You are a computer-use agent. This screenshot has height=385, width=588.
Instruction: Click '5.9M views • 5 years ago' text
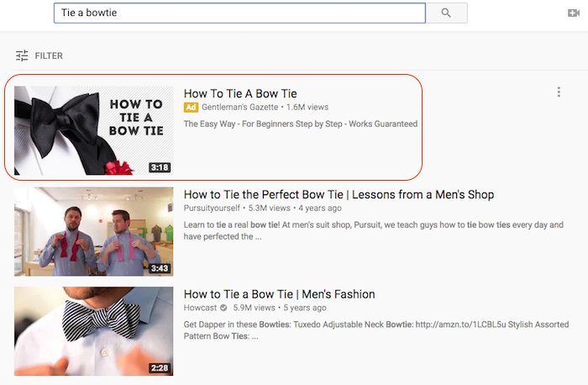coord(280,308)
